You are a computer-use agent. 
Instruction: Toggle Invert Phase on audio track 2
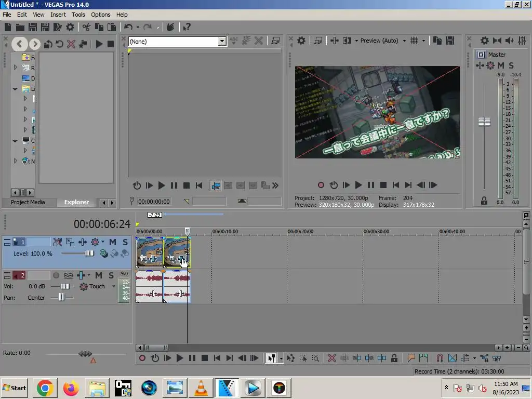click(x=69, y=275)
